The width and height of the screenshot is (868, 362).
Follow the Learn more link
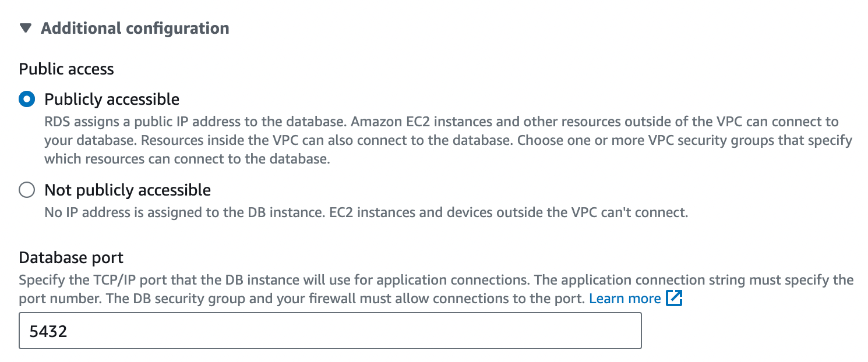coord(625,299)
